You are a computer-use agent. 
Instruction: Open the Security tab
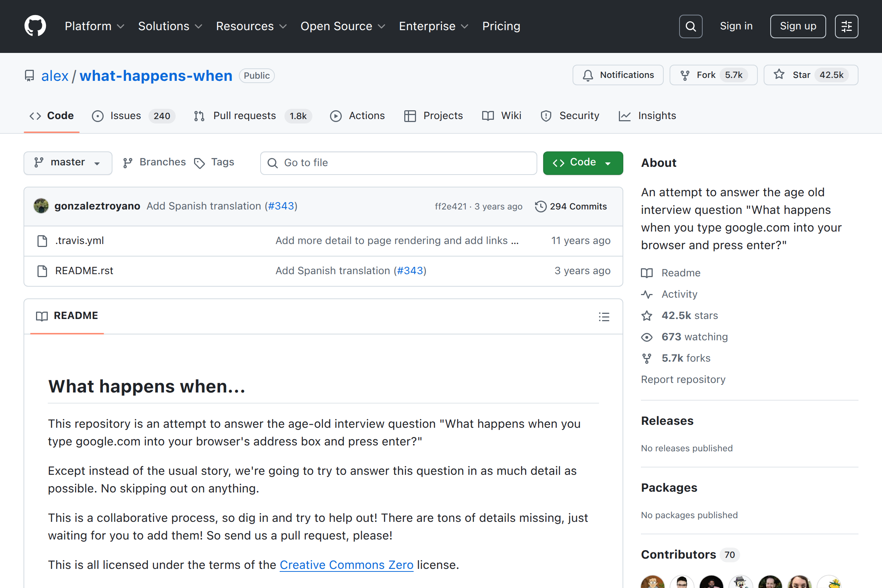(570, 116)
